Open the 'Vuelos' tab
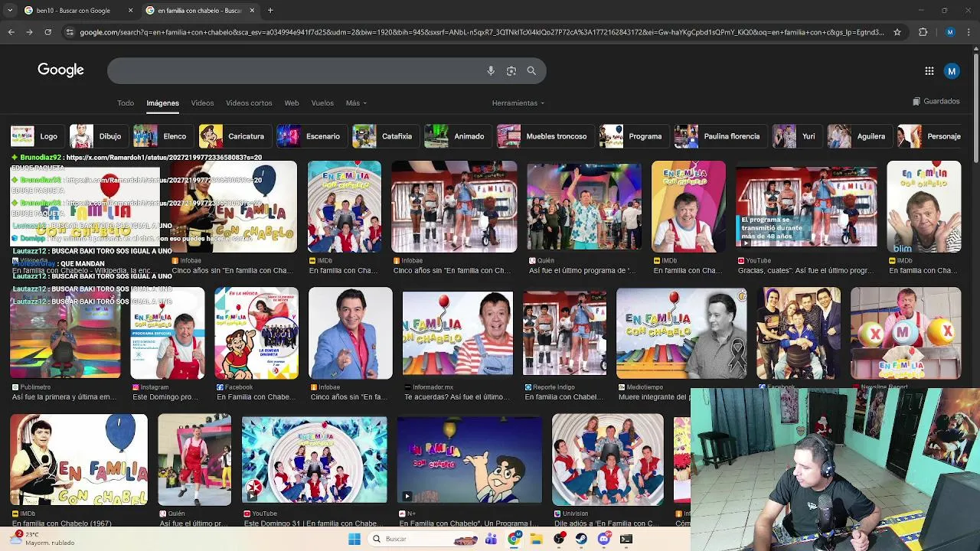 (x=322, y=103)
